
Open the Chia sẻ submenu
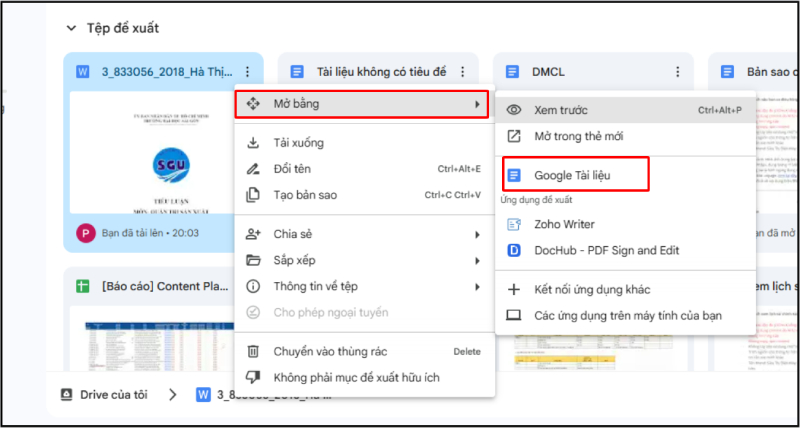click(364, 235)
